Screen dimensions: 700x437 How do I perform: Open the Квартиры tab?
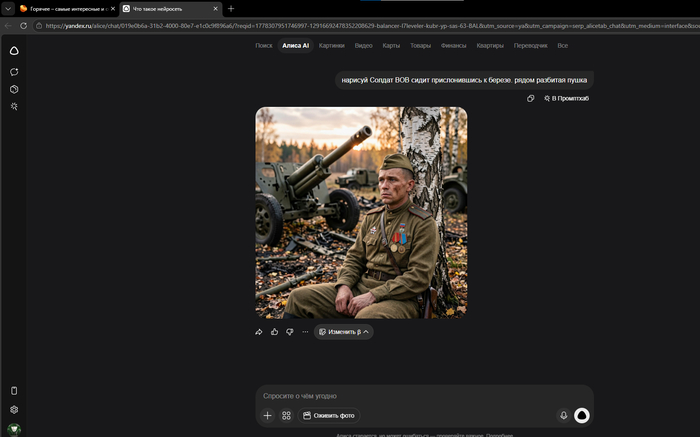point(490,46)
